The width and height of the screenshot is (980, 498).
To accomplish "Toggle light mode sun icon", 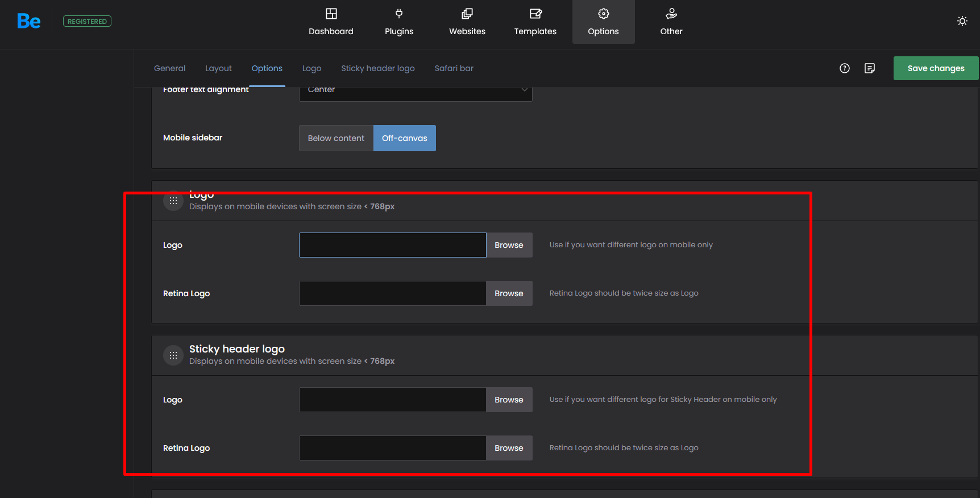I will click(962, 21).
